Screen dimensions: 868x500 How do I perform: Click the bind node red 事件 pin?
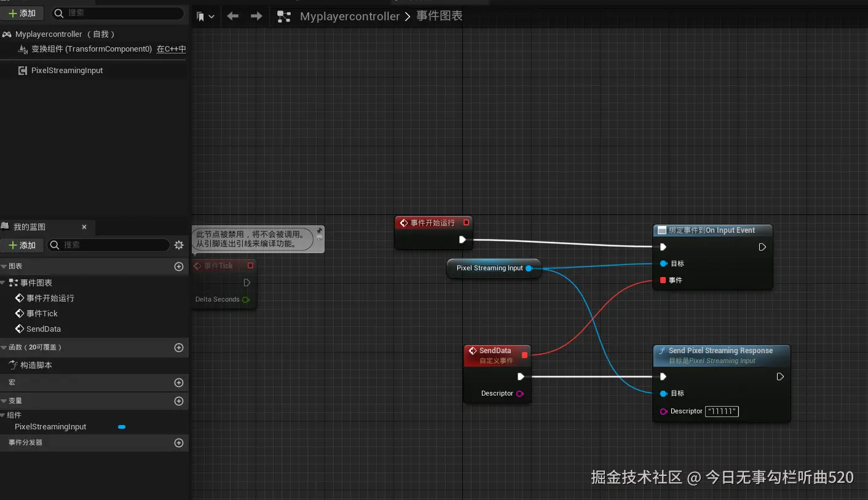pos(663,280)
